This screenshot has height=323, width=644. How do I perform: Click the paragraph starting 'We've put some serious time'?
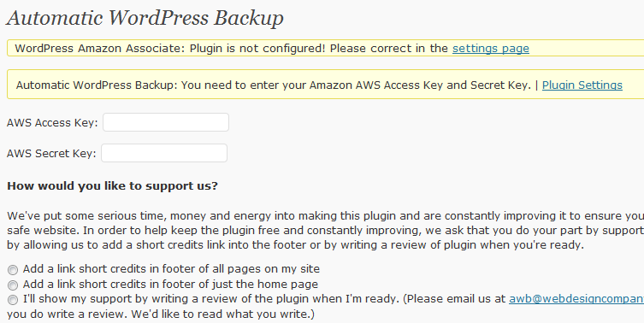click(x=325, y=230)
